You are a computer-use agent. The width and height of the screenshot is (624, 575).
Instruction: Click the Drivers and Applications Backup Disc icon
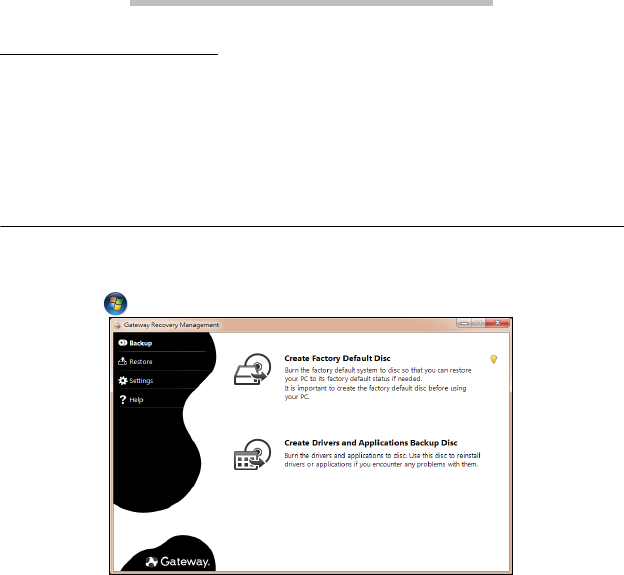pyautogui.click(x=253, y=454)
